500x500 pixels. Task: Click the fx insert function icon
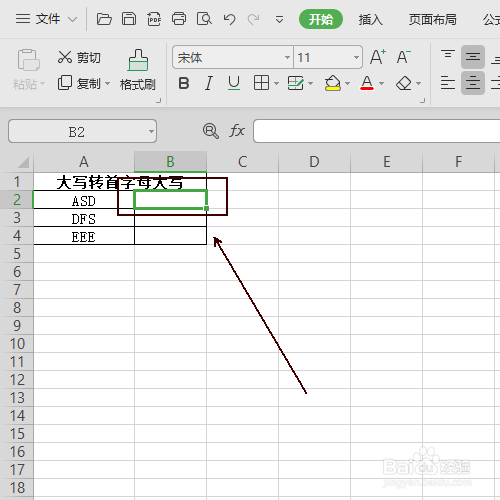click(237, 131)
